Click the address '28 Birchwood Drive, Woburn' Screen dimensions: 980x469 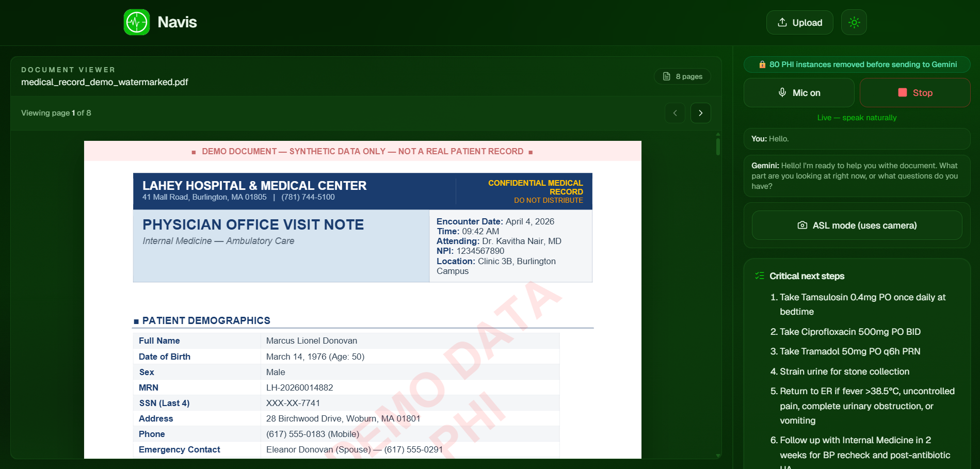(x=343, y=418)
